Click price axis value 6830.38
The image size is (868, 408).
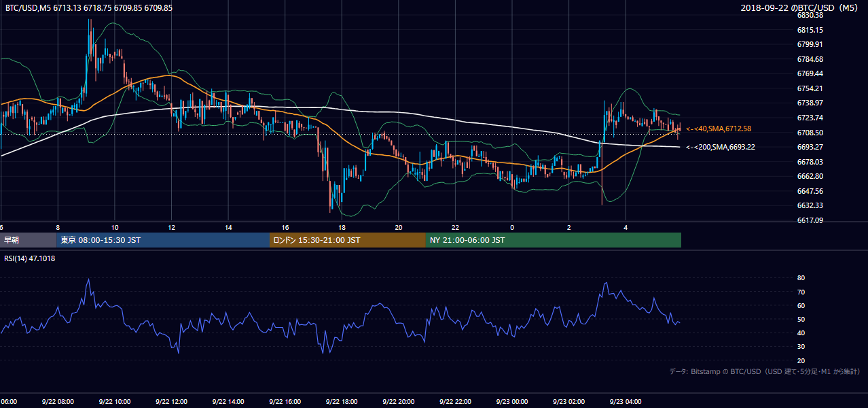(x=810, y=15)
